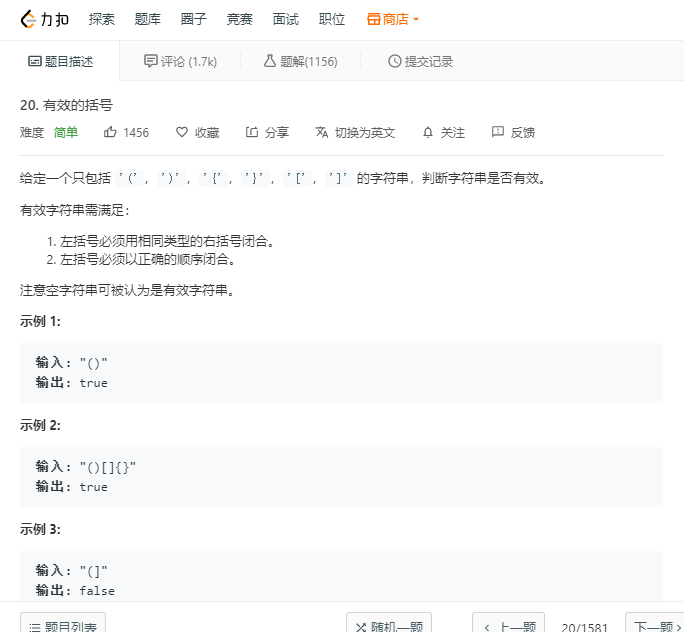
Task: Open the 题目列表 problem list button
Action: [63, 623]
